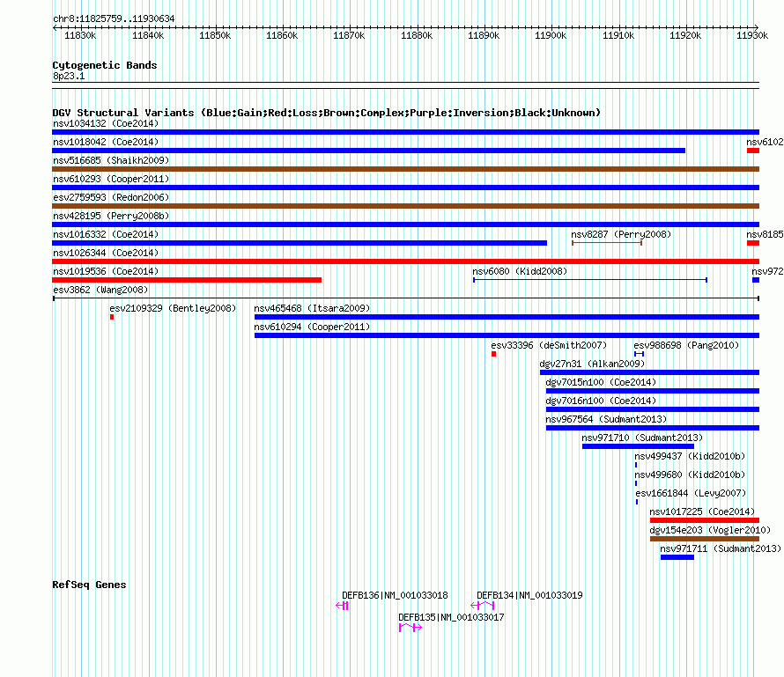The image size is (784, 677).
Task: Select the Cytogenetic Bands track title
Action: [x=105, y=65]
